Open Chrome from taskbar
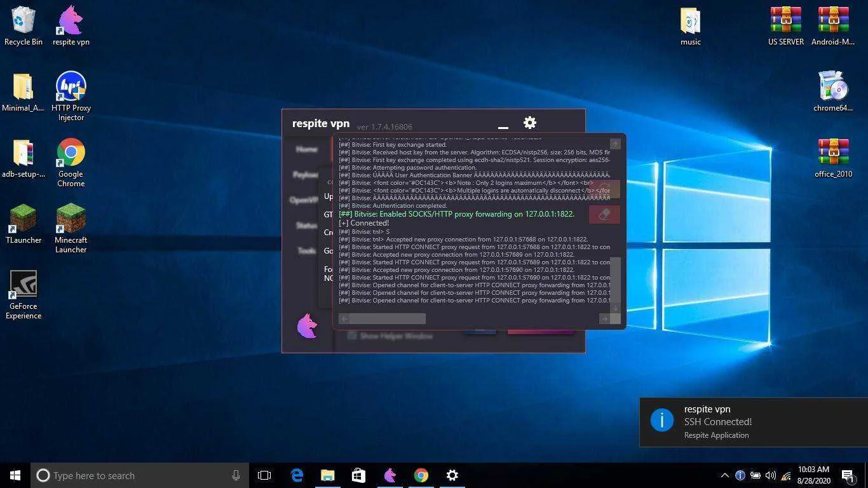Image resolution: width=868 pixels, height=488 pixels. click(x=421, y=475)
